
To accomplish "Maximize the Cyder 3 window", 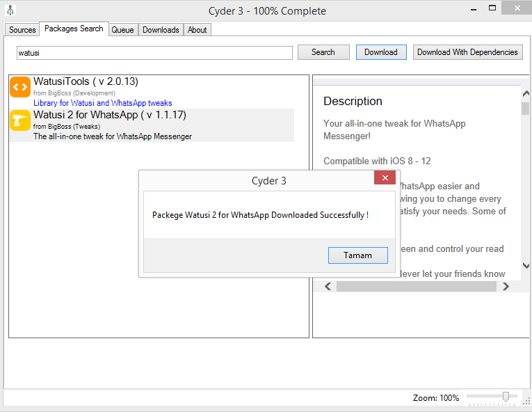I will pyautogui.click(x=492, y=8).
